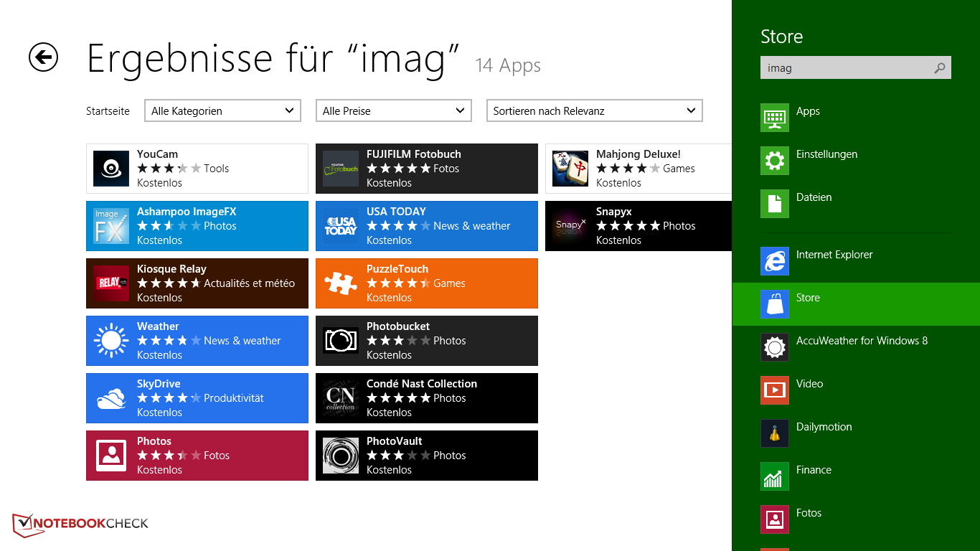Screen dimensions: 980x551
Task: Choose Dateien in the search pane
Action: 814,198
